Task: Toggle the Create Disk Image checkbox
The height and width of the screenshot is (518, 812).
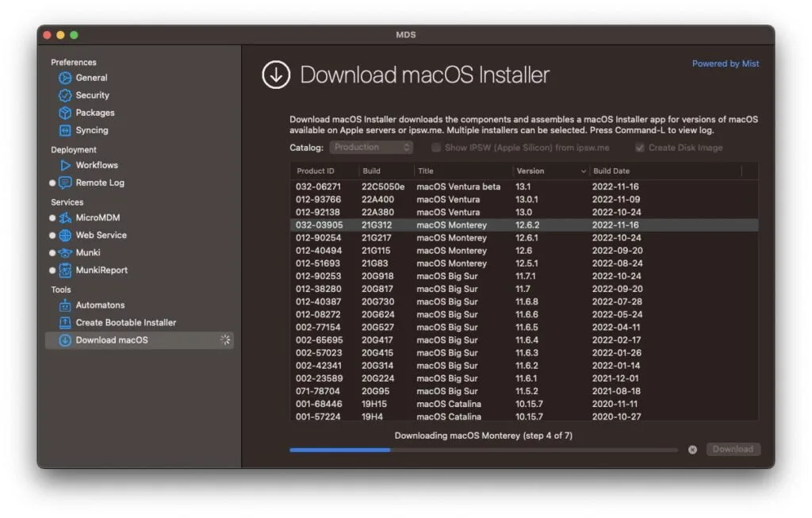Action: pos(640,148)
